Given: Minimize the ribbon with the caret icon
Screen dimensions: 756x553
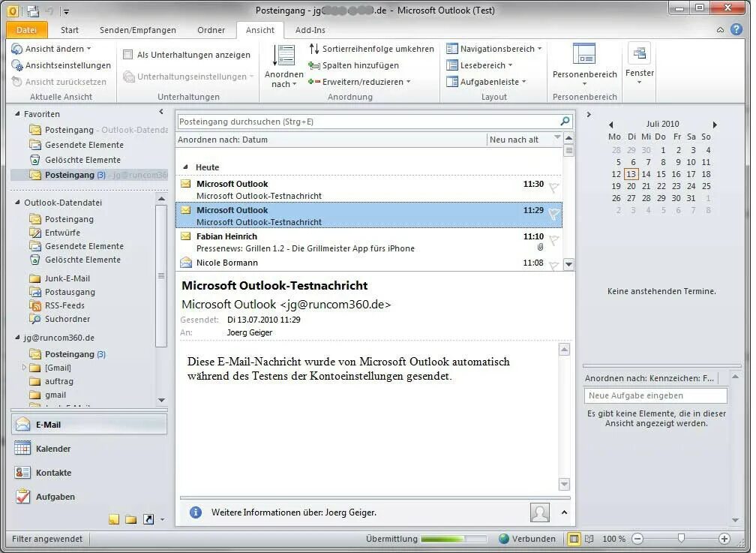Looking at the screenshot, I should click(720, 30).
